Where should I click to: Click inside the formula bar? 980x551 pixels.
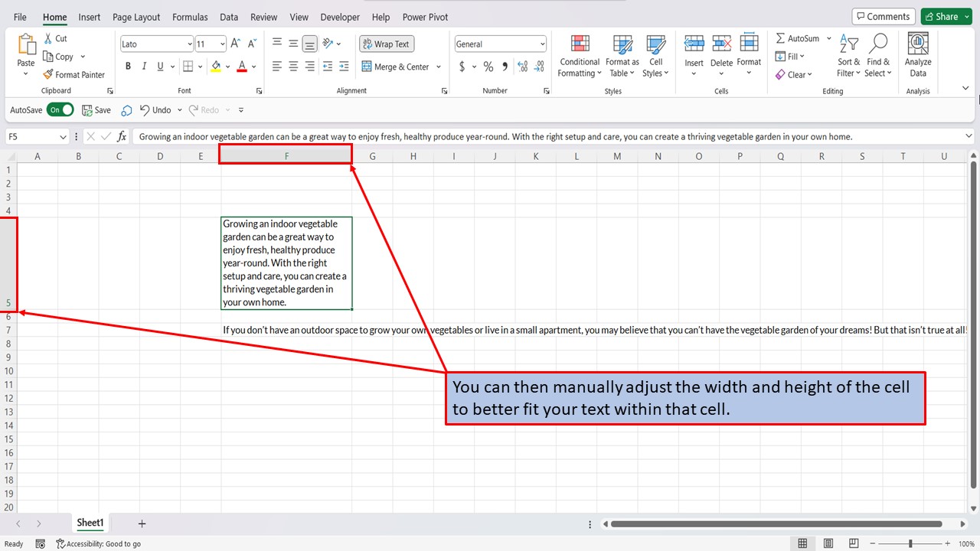click(x=459, y=136)
